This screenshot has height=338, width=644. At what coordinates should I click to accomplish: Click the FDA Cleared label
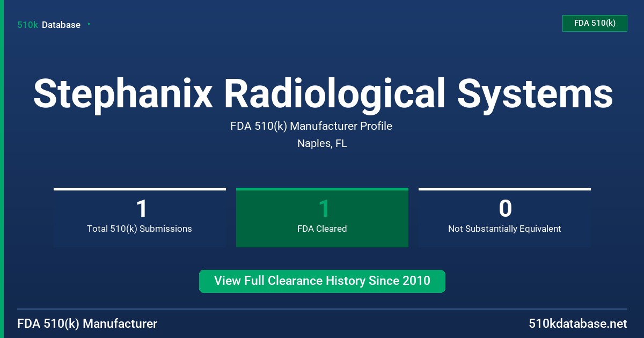point(322,229)
